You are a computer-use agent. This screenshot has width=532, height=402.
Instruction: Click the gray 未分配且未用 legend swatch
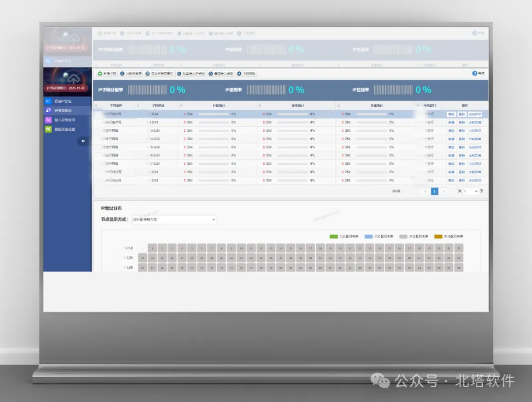coord(403,237)
